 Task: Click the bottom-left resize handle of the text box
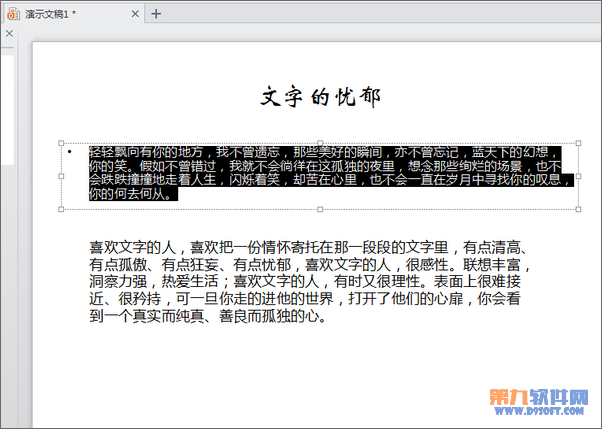(x=62, y=209)
